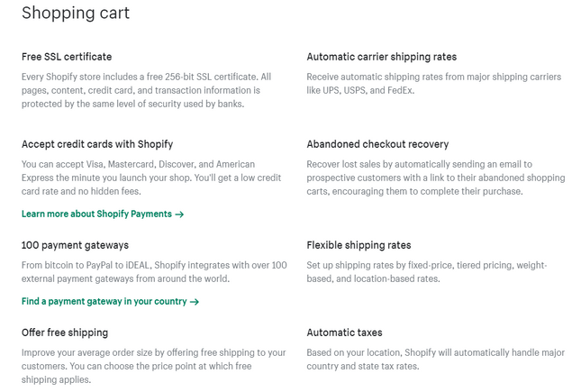Select the Flexible shipping rates heading
This screenshot has width=581, height=392.
pos(359,245)
